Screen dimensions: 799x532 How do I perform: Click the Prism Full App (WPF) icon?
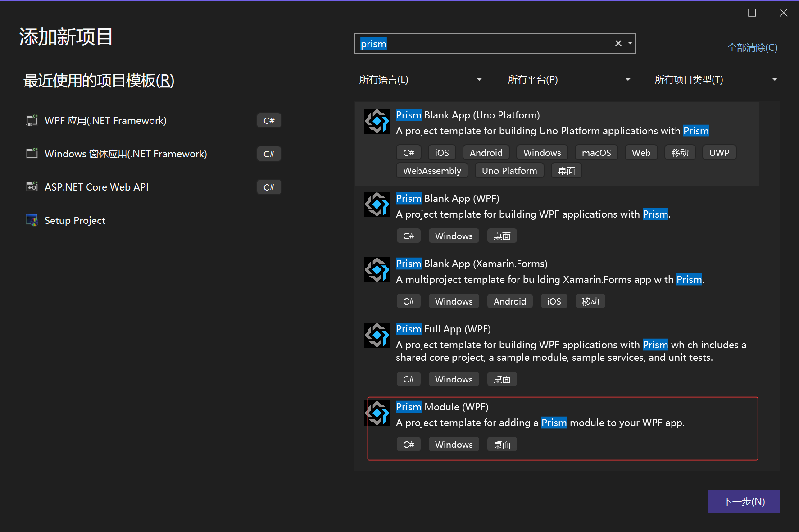377,335
